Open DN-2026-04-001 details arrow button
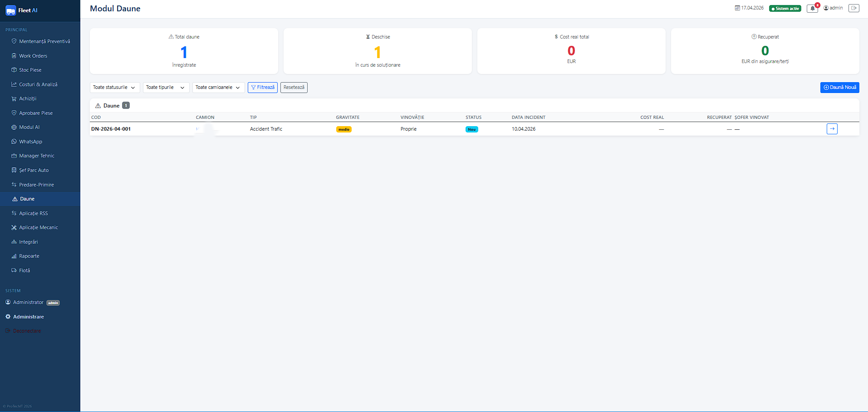868x412 pixels. [x=832, y=129]
